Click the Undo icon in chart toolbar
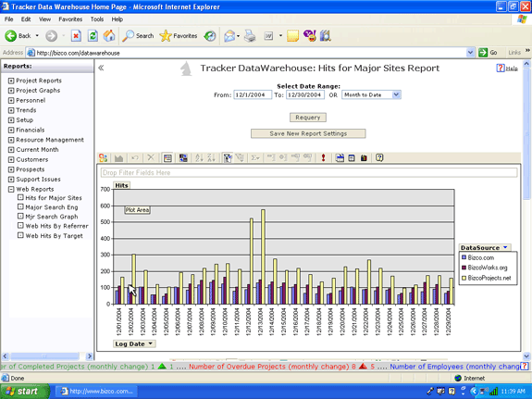 tap(135, 158)
